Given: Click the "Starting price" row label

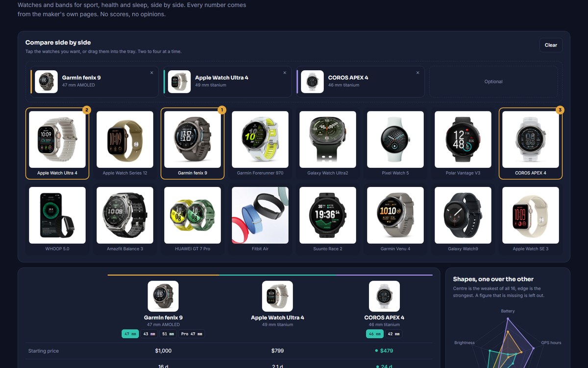Looking at the screenshot, I should click(x=44, y=351).
